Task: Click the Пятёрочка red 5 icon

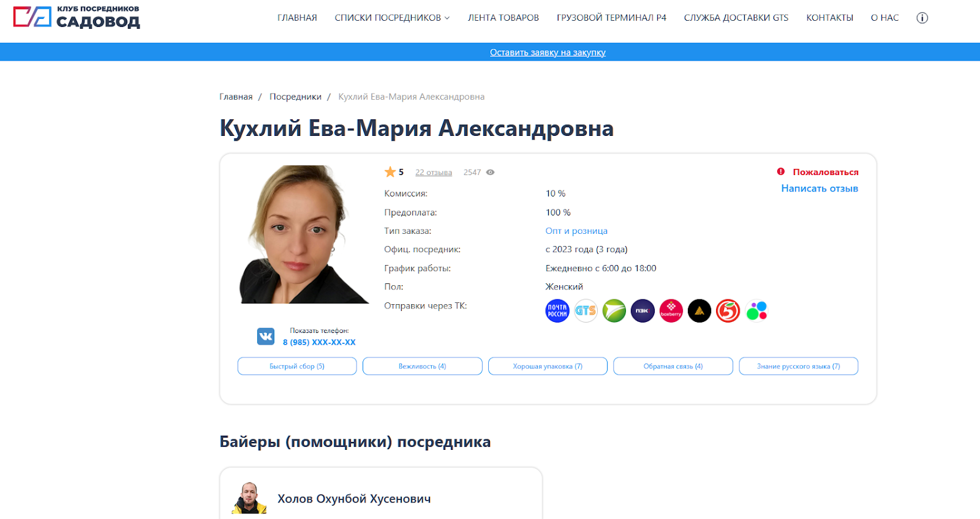Action: (728, 311)
